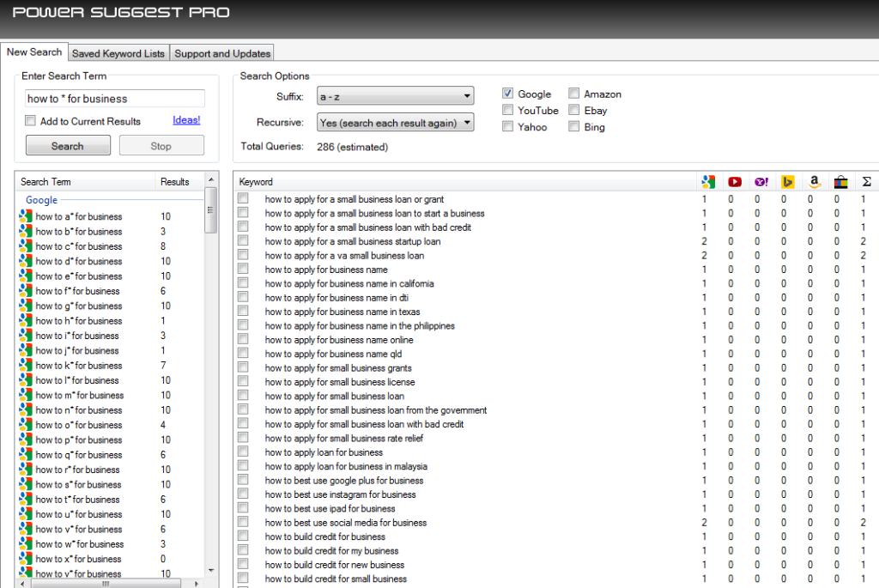Click Google icon beside 'how to f* for business'
Screen dimensions: 879x588
[x=26, y=291]
